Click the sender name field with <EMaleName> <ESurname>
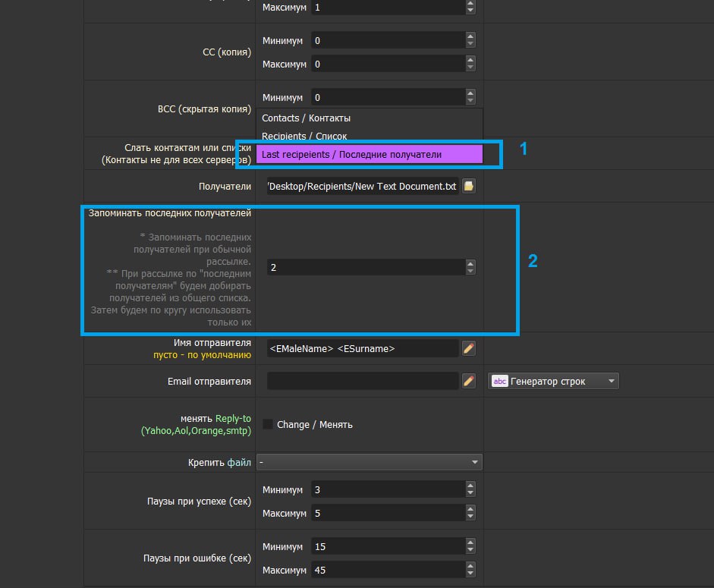The height and width of the screenshot is (588, 714). click(x=363, y=348)
